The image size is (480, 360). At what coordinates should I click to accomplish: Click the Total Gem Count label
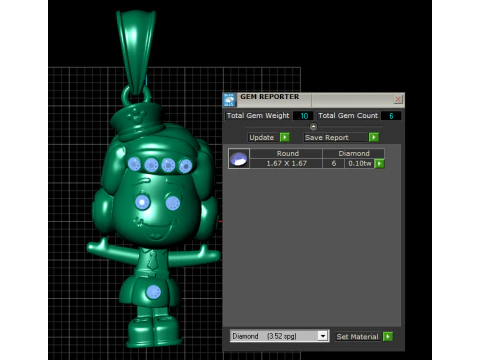348,116
